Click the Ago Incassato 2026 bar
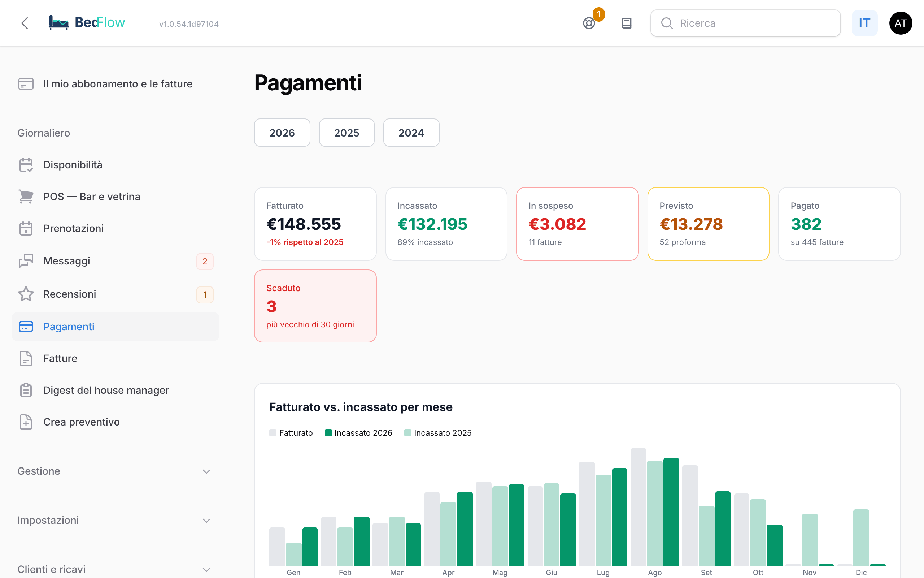Screen dimensions: 924x578 tap(671, 512)
